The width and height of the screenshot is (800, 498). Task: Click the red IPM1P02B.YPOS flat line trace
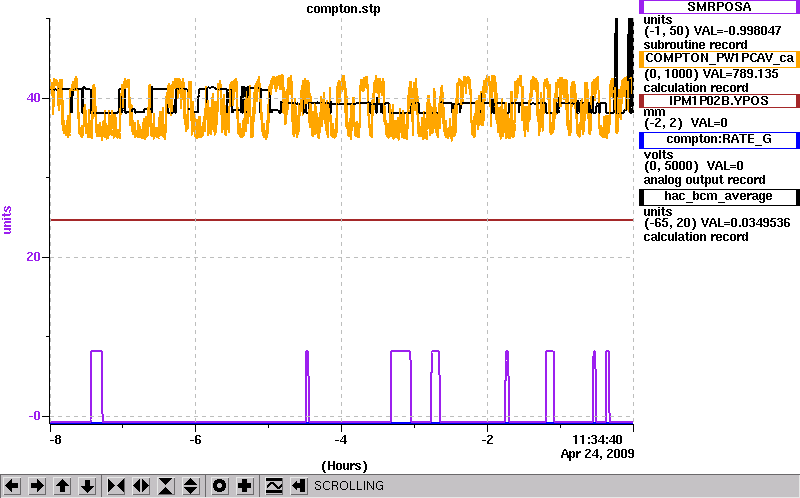coord(342,220)
